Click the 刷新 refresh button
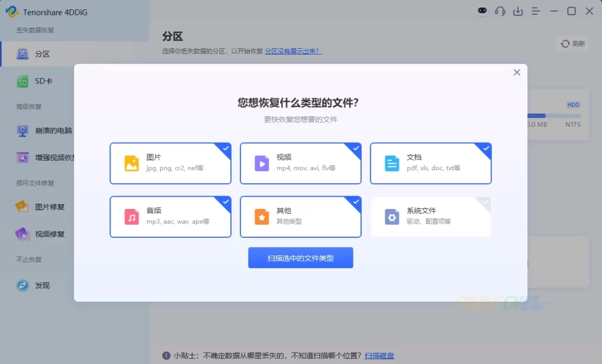Image resolution: width=602 pixels, height=364 pixels. [x=573, y=43]
